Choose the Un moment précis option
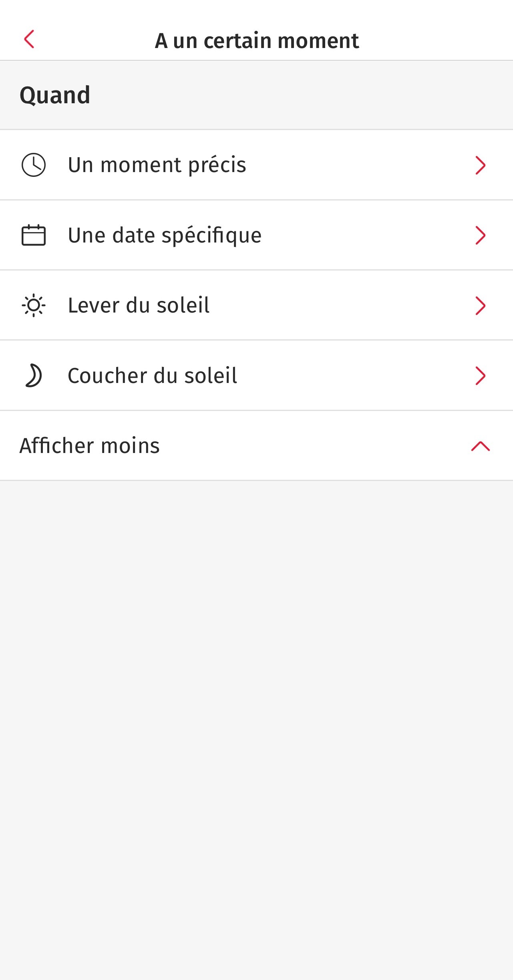This screenshot has width=513, height=980. tap(157, 165)
